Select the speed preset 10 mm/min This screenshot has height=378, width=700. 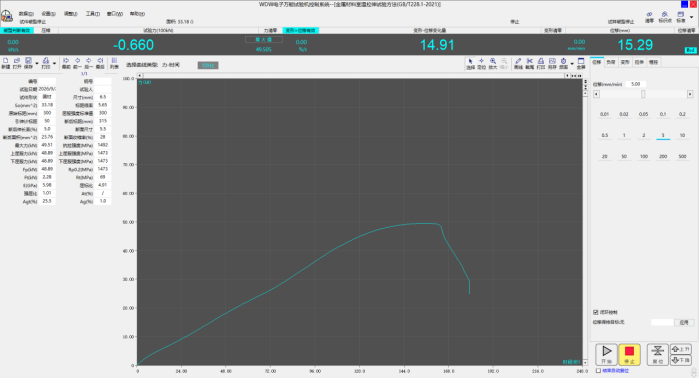pos(682,135)
